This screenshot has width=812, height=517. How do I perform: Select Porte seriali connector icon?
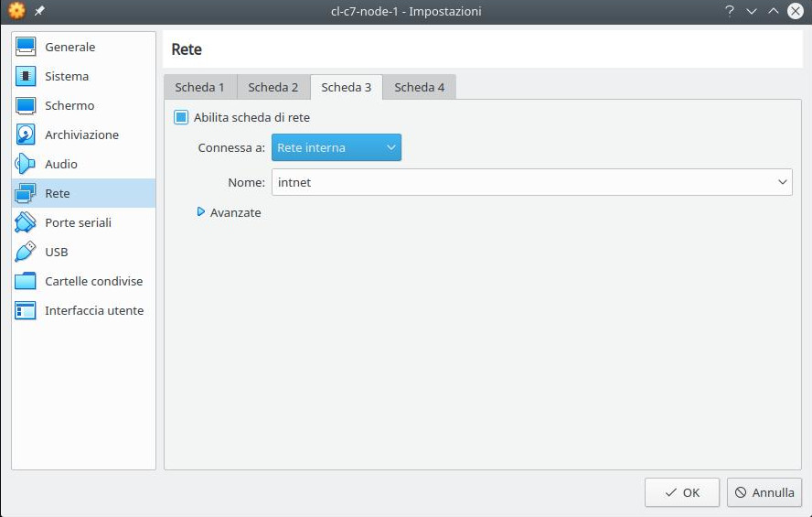tap(26, 222)
